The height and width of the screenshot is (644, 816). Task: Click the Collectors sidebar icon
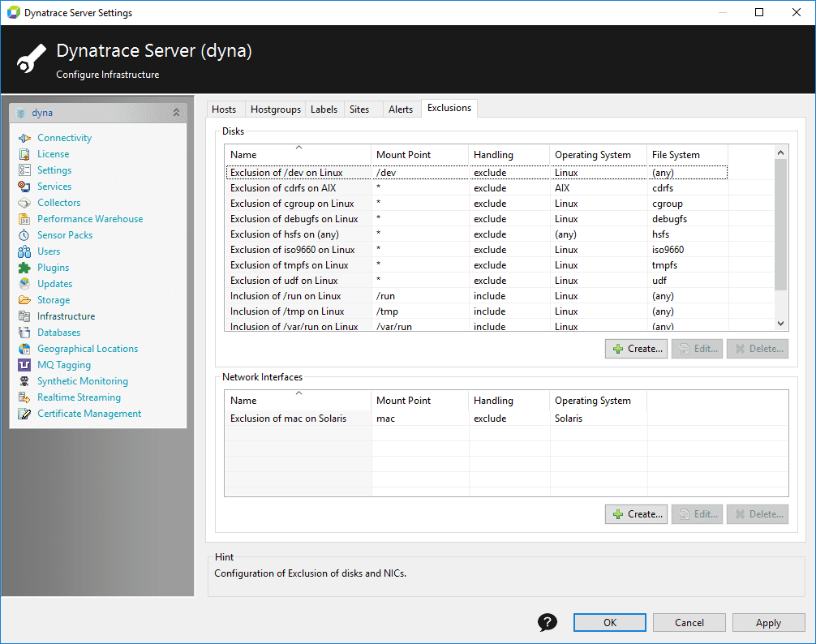(x=24, y=202)
